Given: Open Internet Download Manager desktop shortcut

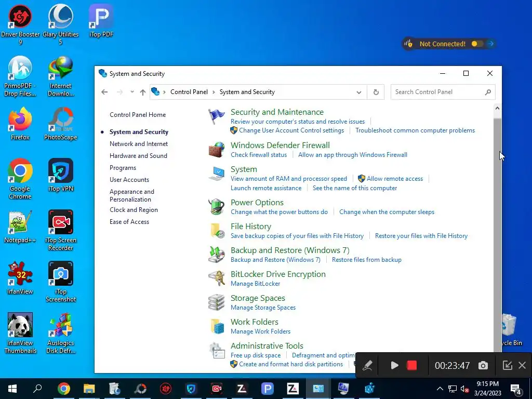Looking at the screenshot, I should [61, 76].
